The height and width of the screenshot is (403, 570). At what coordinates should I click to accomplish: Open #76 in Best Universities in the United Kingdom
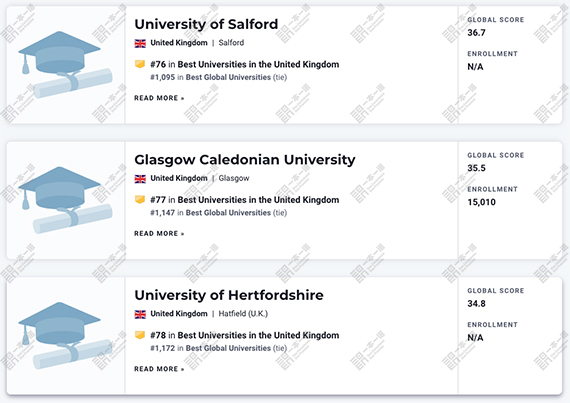(x=245, y=64)
